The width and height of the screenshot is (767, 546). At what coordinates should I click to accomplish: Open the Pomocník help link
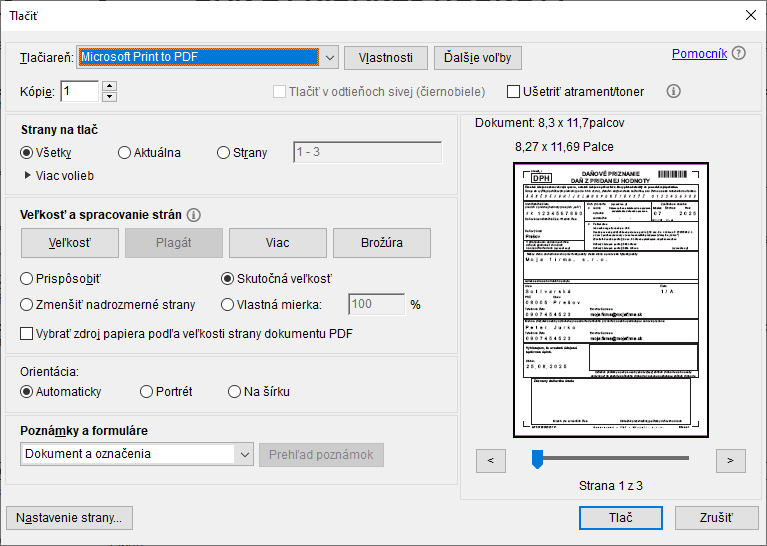699,54
